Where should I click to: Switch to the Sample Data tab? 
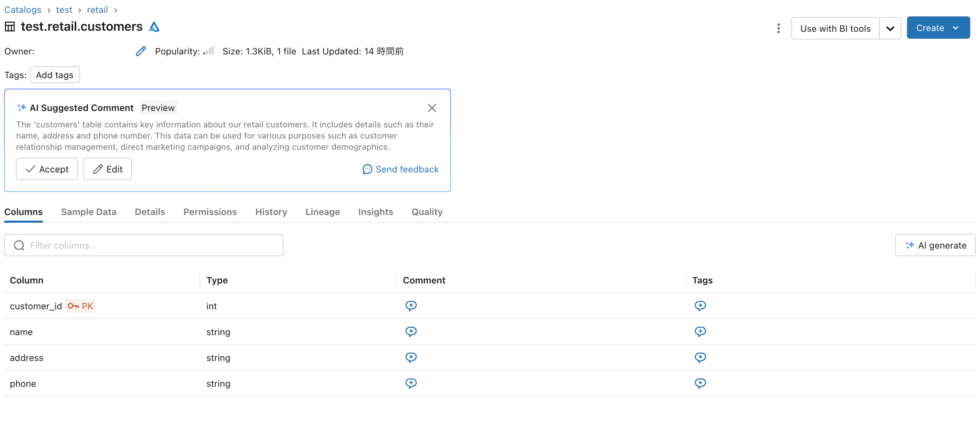[x=89, y=212]
